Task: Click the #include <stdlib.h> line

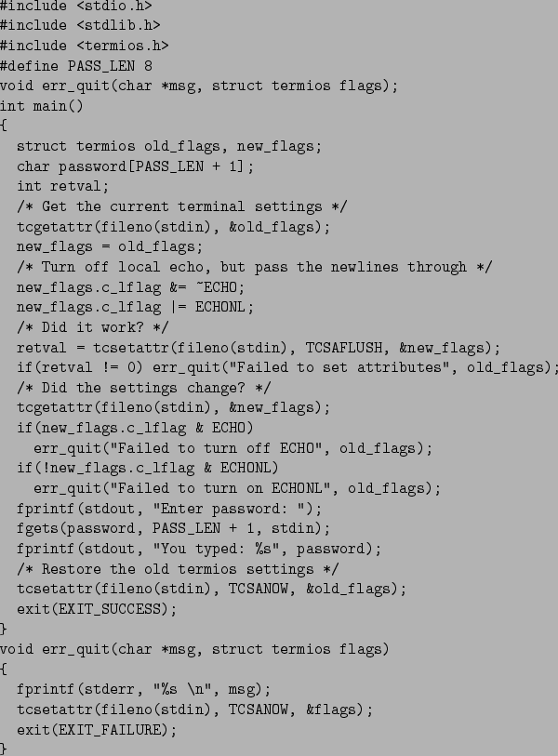Action: (x=80, y=26)
